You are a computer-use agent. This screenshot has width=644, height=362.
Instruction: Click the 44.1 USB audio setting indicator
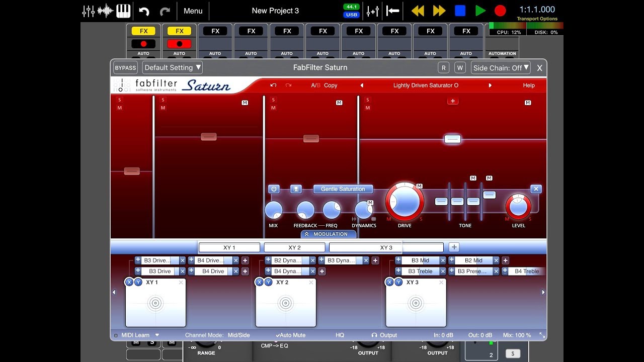pyautogui.click(x=351, y=11)
